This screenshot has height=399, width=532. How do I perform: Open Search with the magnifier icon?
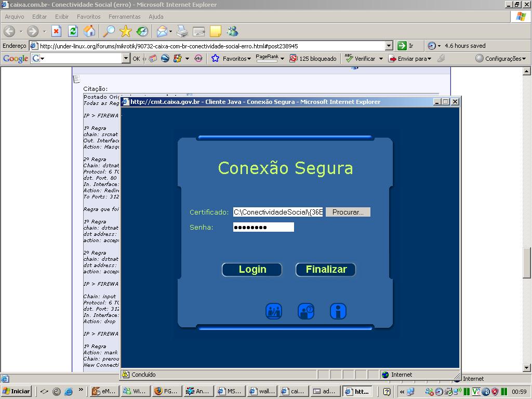coord(109,31)
